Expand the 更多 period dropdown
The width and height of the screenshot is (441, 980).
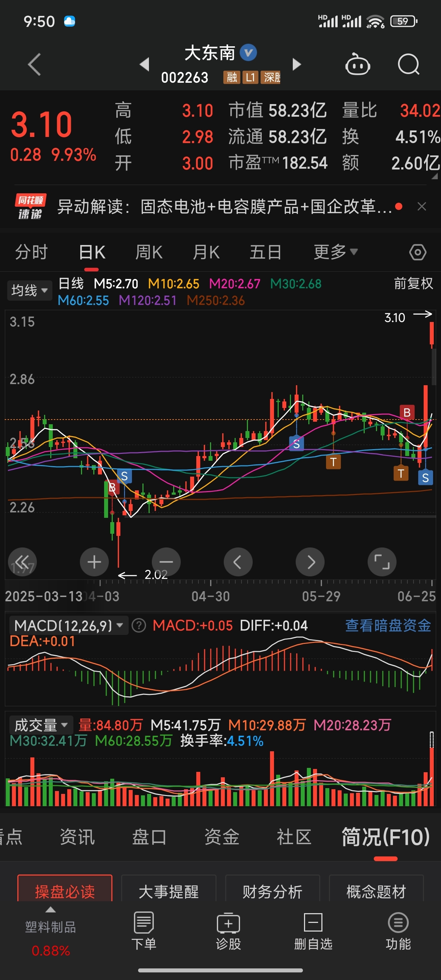pos(335,252)
